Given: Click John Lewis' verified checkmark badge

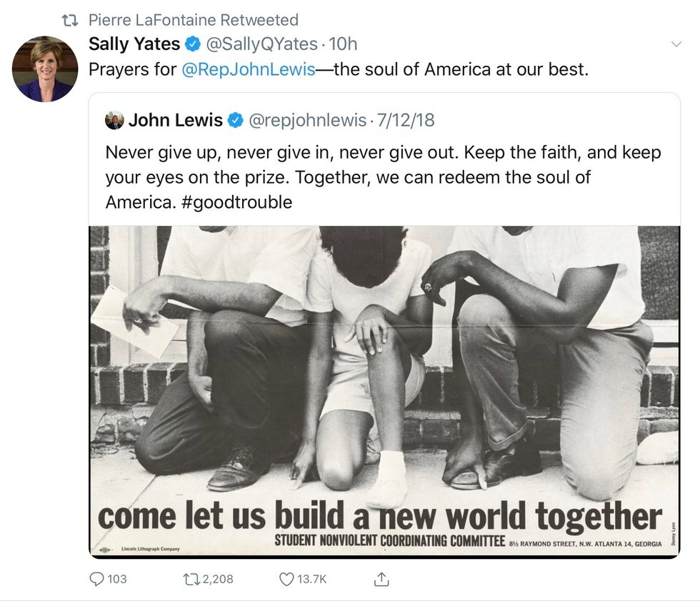Looking at the screenshot, I should [x=235, y=121].
